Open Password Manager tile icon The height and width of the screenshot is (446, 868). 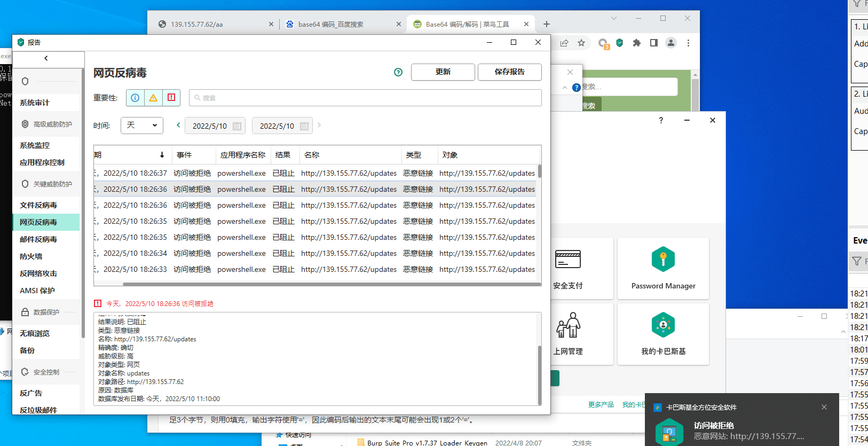pyautogui.click(x=663, y=260)
